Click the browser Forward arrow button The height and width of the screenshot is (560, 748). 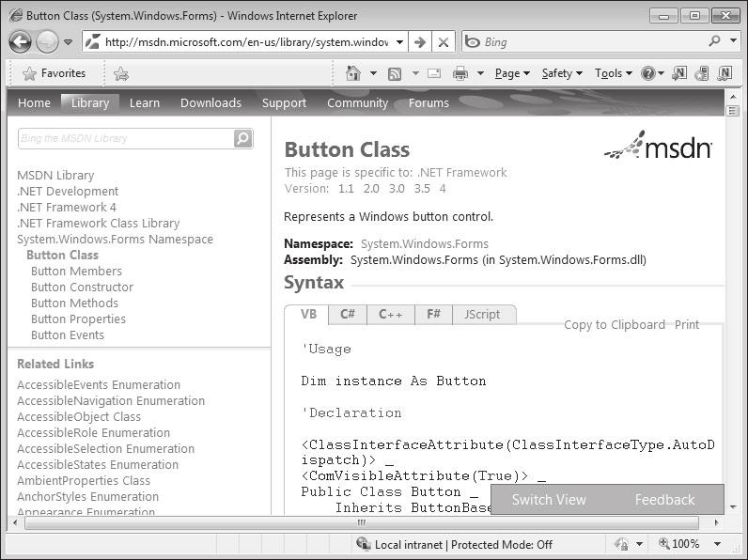(x=47, y=42)
